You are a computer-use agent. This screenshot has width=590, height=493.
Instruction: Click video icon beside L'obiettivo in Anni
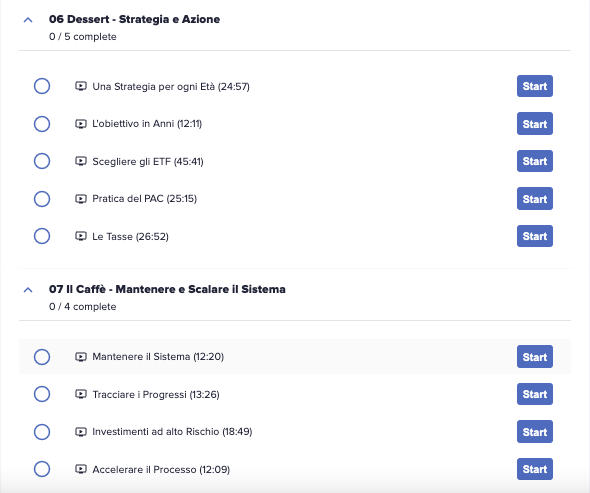(x=81, y=124)
